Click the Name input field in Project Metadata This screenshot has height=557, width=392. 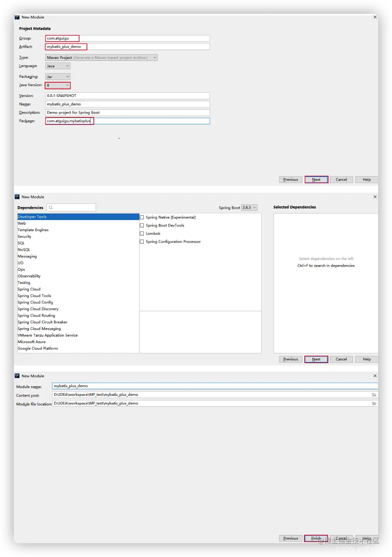tap(128, 104)
